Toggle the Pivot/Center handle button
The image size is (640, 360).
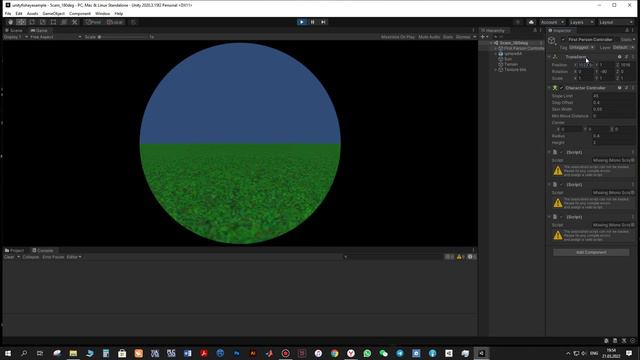click(x=93, y=22)
